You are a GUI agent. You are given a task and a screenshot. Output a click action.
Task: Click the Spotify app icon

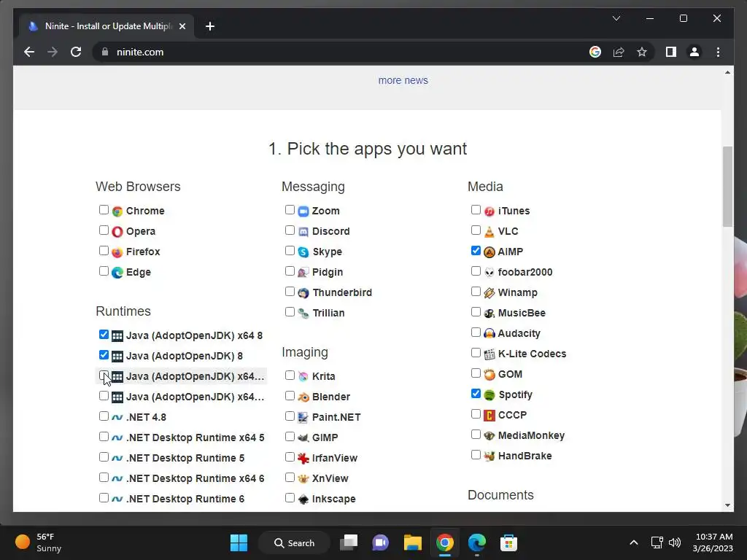click(489, 394)
